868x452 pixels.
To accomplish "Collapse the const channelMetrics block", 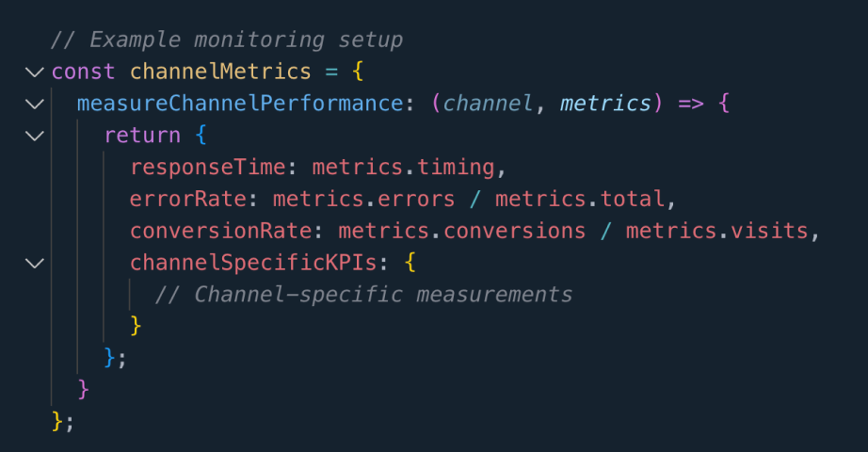I will point(34,72).
